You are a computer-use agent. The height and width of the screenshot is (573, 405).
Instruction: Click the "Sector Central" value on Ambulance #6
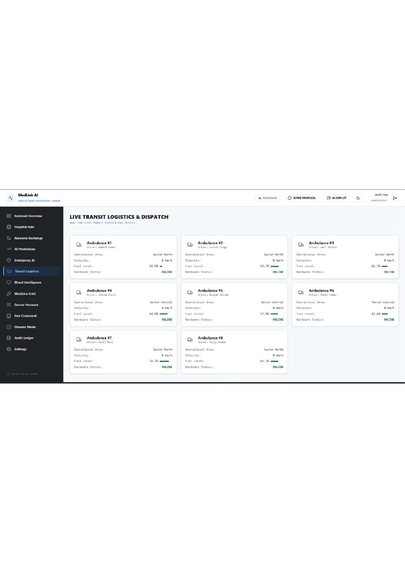click(383, 302)
